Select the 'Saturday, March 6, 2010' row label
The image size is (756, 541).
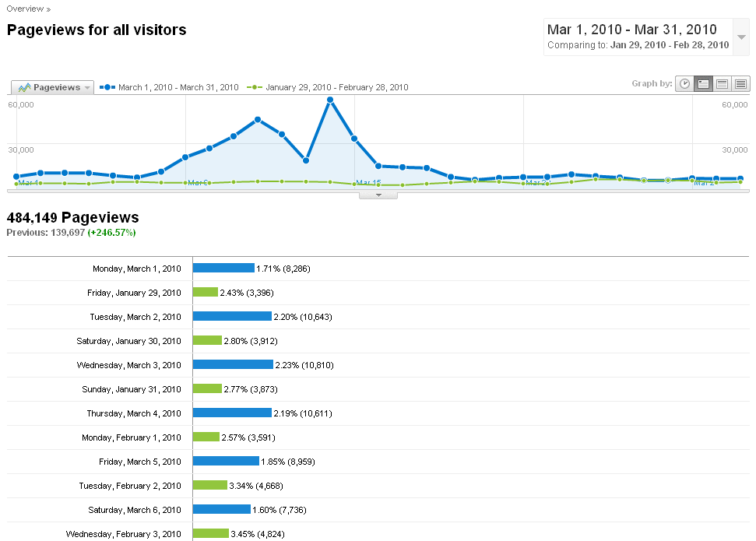tap(135, 510)
